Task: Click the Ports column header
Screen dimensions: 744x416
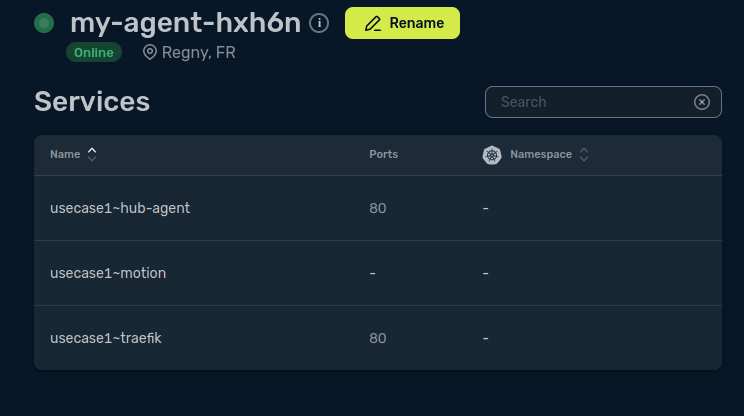Action: pyautogui.click(x=383, y=155)
